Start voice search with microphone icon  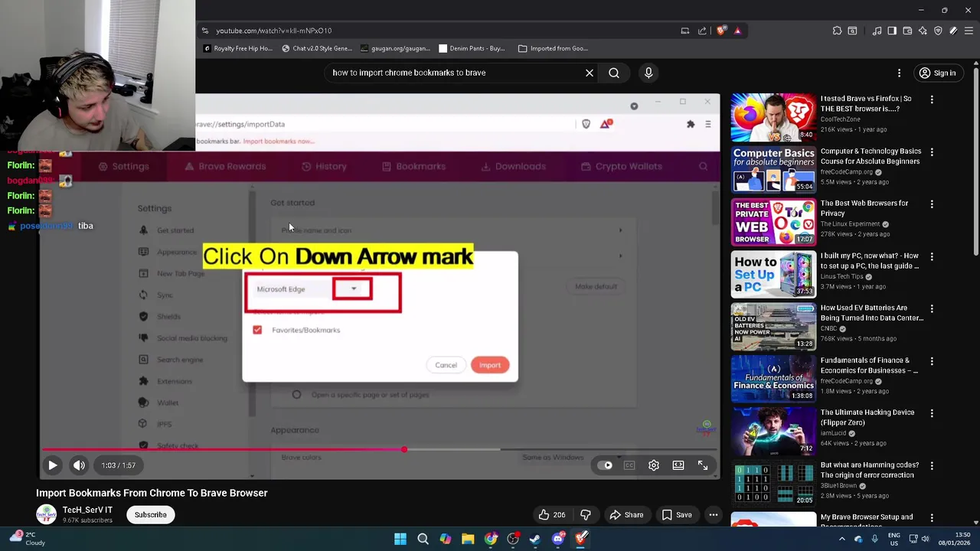[648, 73]
